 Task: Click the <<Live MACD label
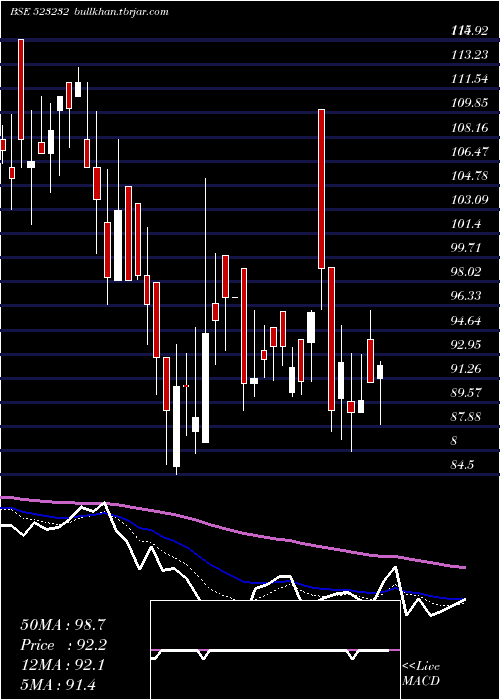pyautogui.click(x=421, y=674)
